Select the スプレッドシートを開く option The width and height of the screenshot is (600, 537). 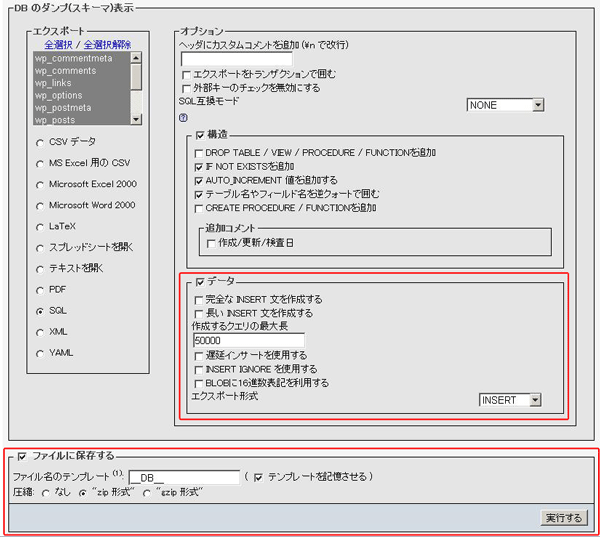[40, 248]
